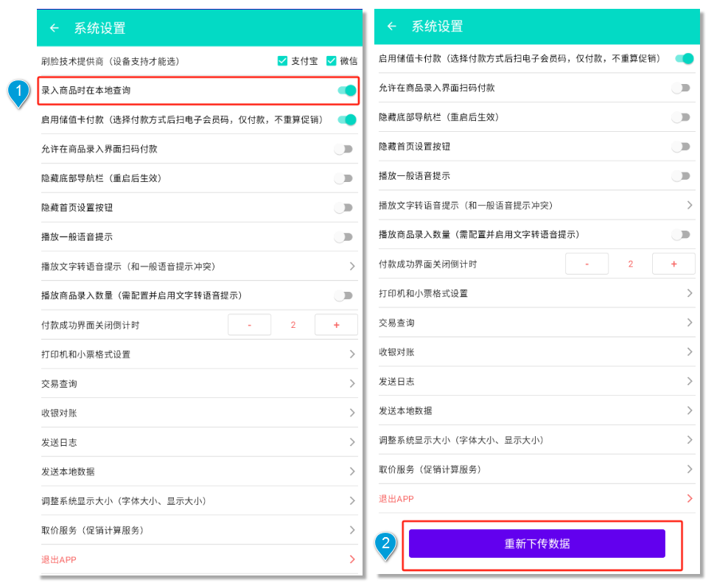The image size is (714, 588).
Task: Enable 隐藏首页设置按钮 switch in left panel
Action: click(343, 208)
